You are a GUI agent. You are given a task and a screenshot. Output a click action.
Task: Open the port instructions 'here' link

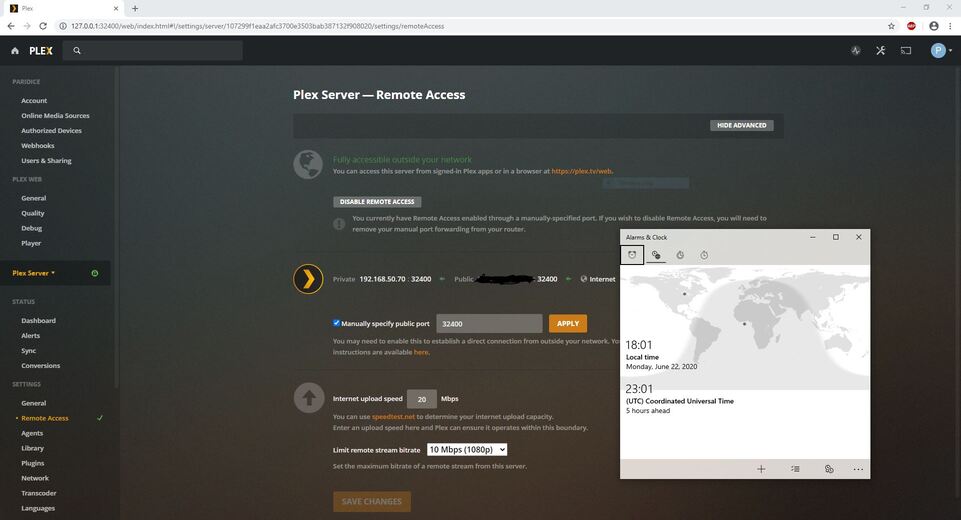pyautogui.click(x=420, y=352)
